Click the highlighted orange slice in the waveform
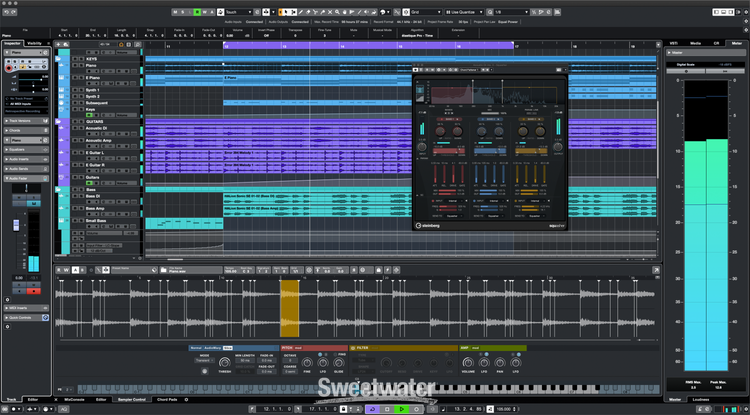This screenshot has width=750, height=415. click(289, 308)
